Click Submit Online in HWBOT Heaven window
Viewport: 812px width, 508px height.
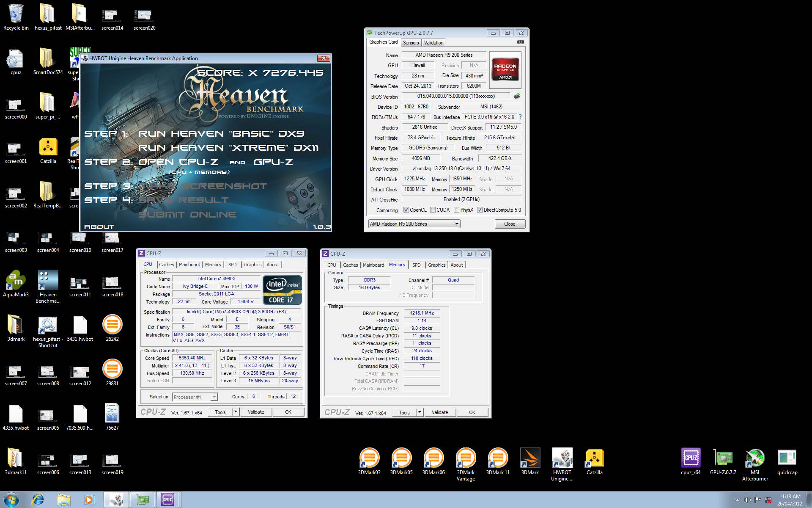[x=187, y=215]
